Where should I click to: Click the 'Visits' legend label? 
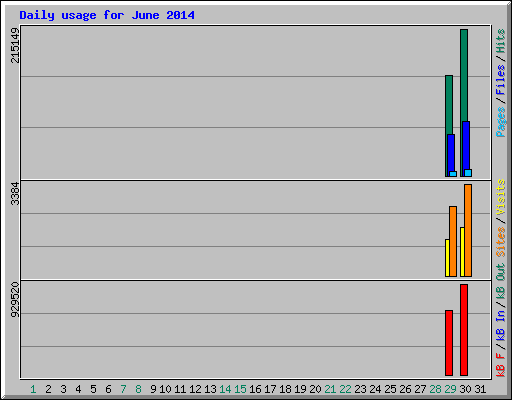500,197
